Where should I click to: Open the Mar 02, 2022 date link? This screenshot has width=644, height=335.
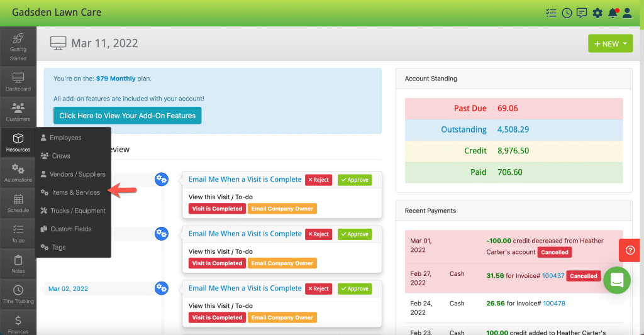(x=68, y=288)
